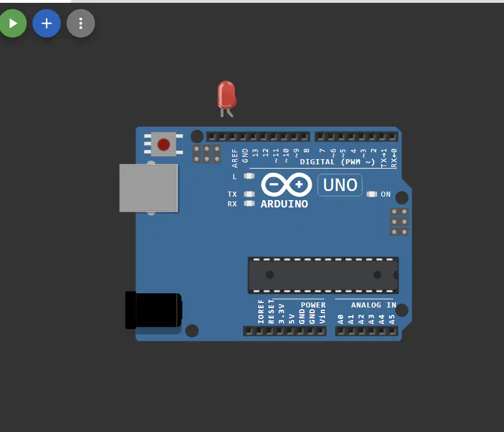Click the RX indicator LED
The image size is (504, 432).
[x=249, y=203]
